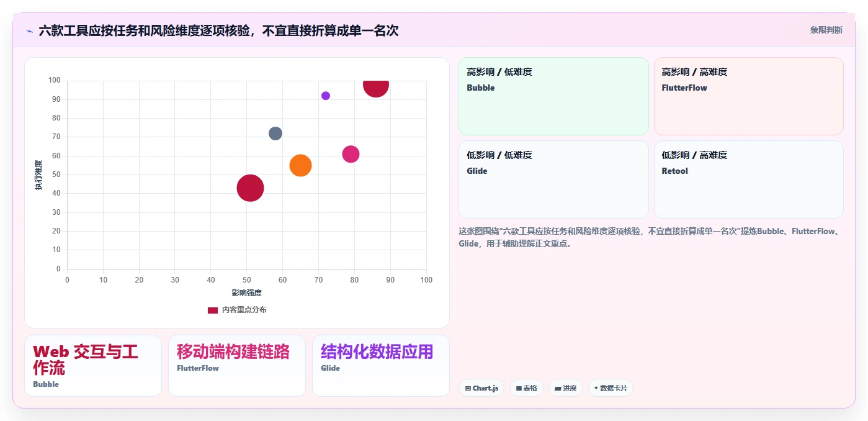The image size is (868, 421).
Task: Click the 数据卡片 tag chip
Action: click(611, 388)
